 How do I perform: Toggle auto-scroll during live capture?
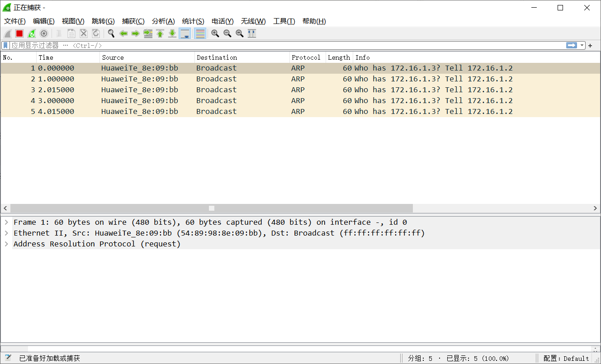click(185, 33)
